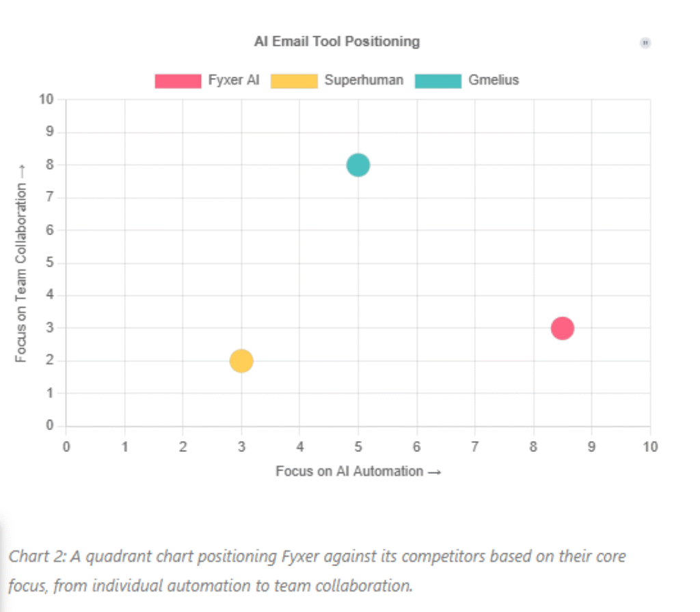Click the 10 tick on the vertical axis
700x612 pixels.
point(46,99)
